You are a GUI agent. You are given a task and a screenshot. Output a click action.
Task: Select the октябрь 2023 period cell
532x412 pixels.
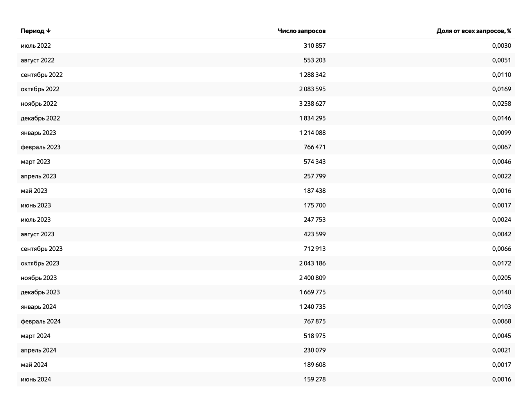click(x=40, y=263)
